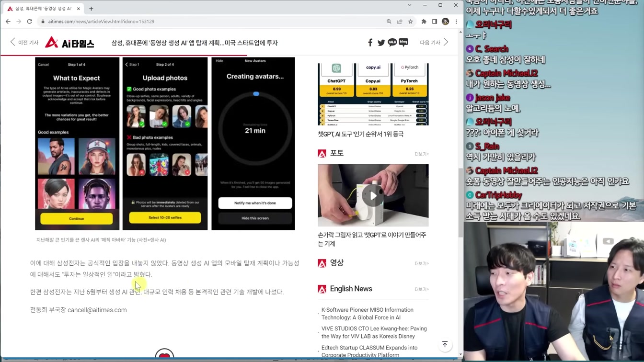This screenshot has height=362, width=644.
Task: Open Edtech Startup CLASSUM article link
Action: 369,351
